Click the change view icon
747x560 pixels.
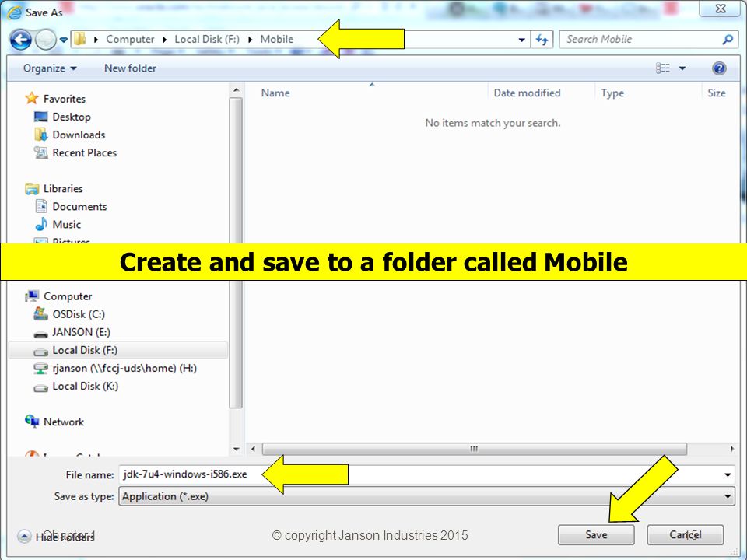pos(663,68)
